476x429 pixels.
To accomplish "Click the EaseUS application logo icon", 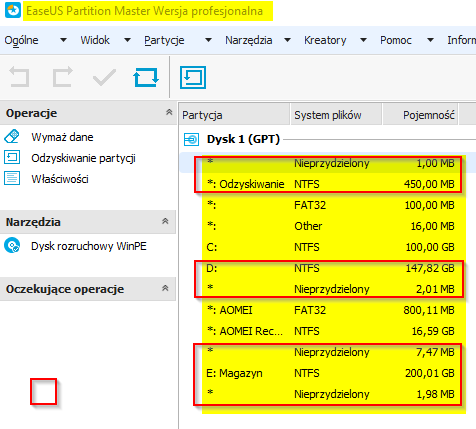I will [x=13, y=10].
